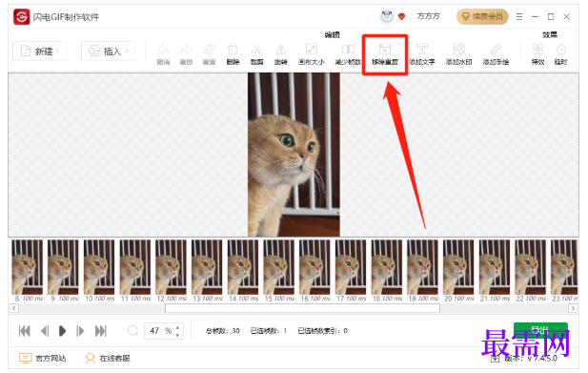Click the Reset (重置) toolbar icon
The height and width of the screenshot is (373, 588).
click(x=209, y=50)
